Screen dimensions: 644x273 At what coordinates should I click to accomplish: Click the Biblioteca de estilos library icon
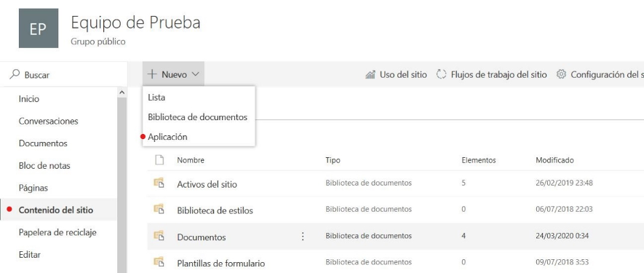tap(159, 210)
